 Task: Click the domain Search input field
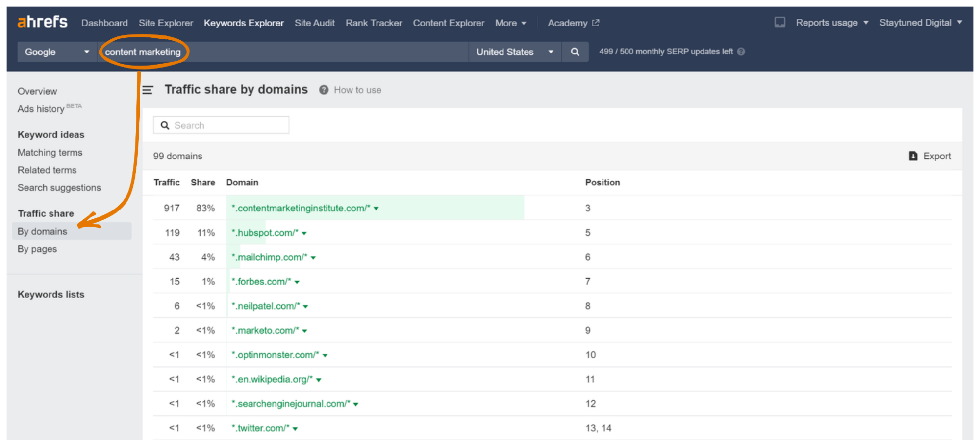click(221, 125)
